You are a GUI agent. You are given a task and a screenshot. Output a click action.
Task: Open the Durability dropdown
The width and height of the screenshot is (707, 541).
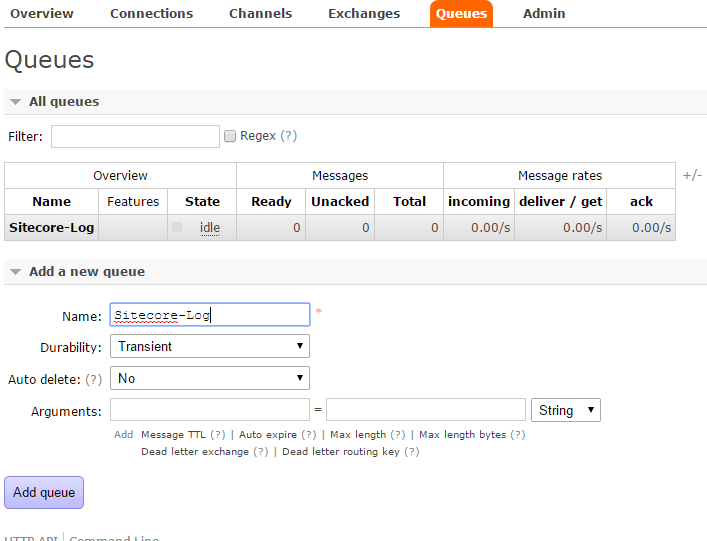(210, 346)
